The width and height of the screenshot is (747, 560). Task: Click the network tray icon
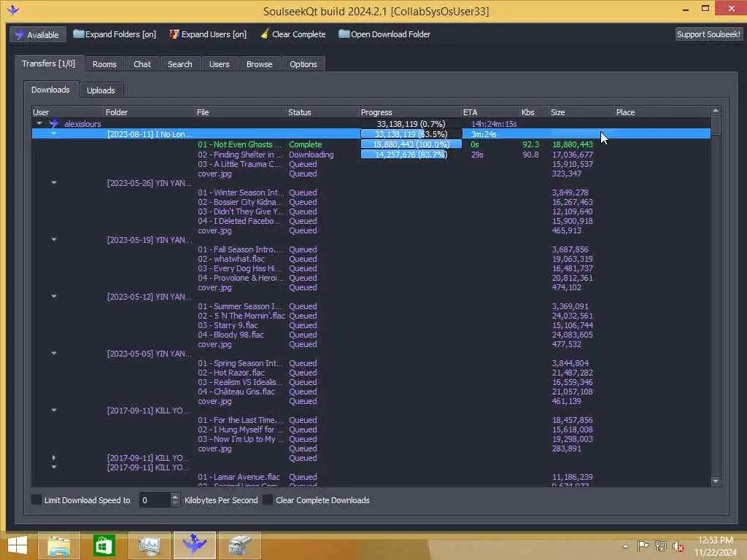661,545
